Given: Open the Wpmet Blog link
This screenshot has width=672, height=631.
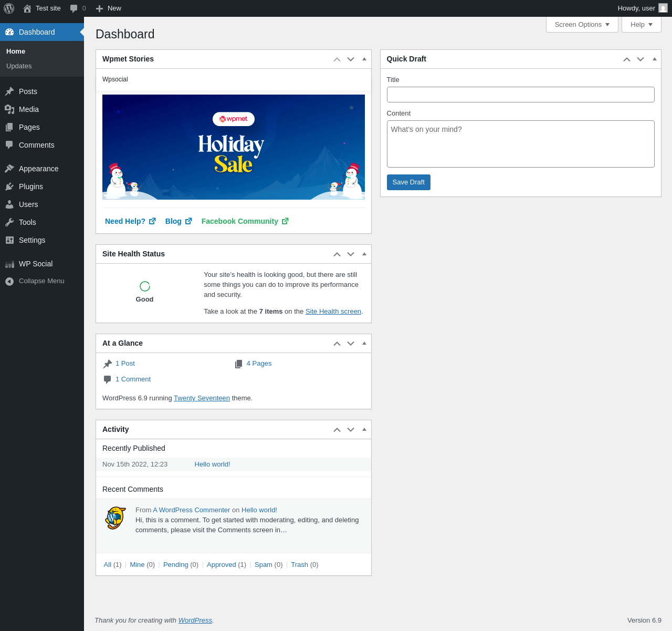Looking at the screenshot, I should [x=178, y=221].
